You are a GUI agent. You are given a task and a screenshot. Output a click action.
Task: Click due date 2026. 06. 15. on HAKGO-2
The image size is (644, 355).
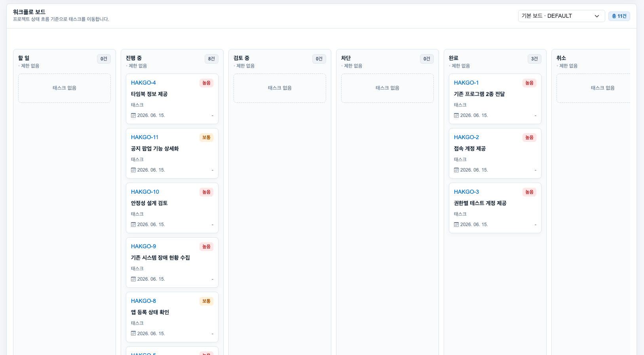pos(474,170)
